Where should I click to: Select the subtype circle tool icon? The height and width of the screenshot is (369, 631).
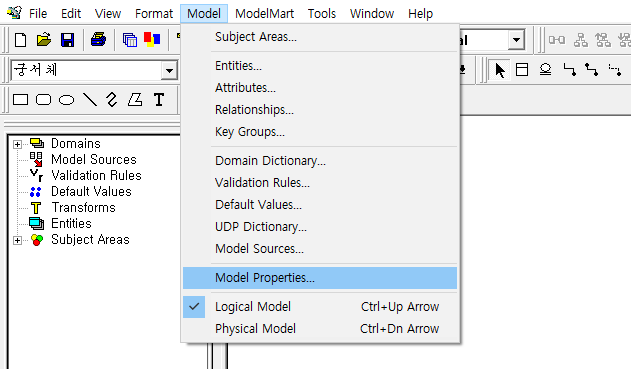[x=545, y=70]
